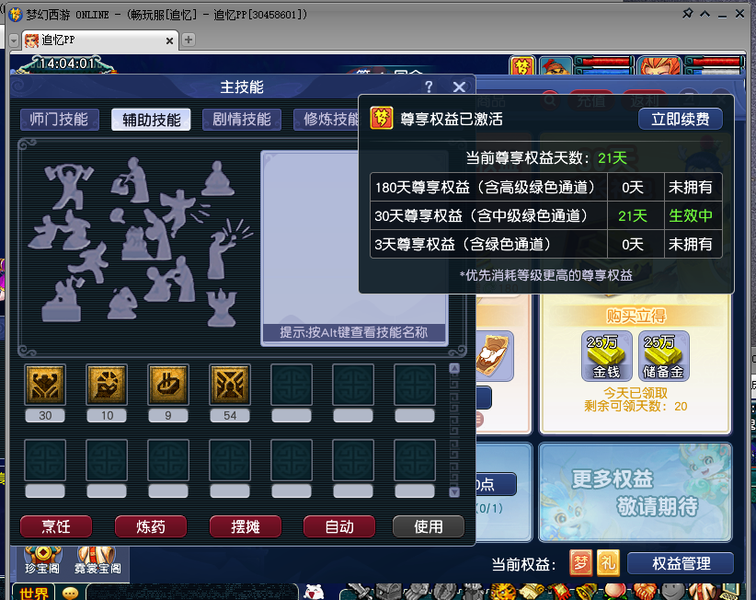Select the skill icon with level 54
The width and height of the screenshot is (756, 600).
(x=230, y=384)
